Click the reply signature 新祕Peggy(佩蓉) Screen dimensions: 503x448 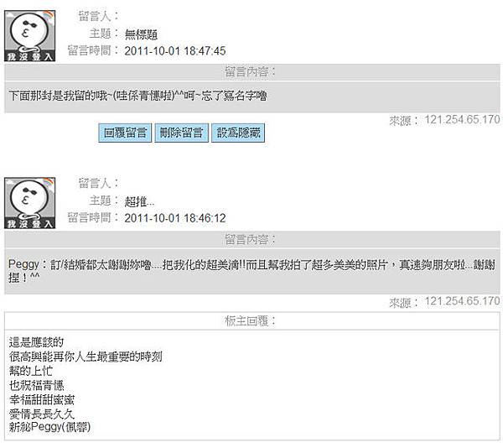coord(49,427)
